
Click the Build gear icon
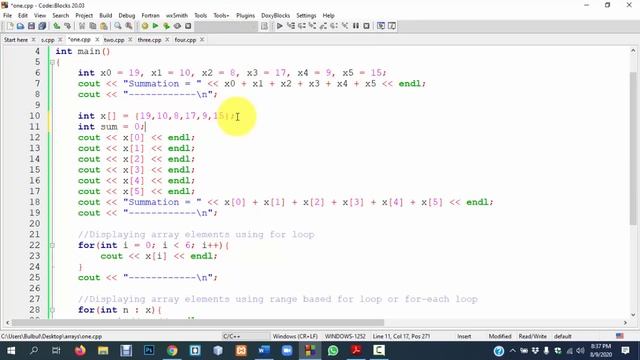coord(145,26)
